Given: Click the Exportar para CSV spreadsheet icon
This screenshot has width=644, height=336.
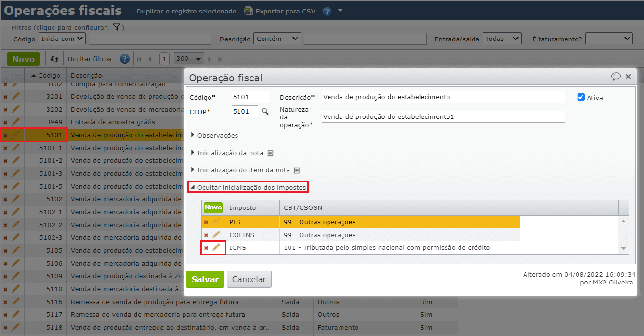Looking at the screenshot, I should [x=248, y=11].
